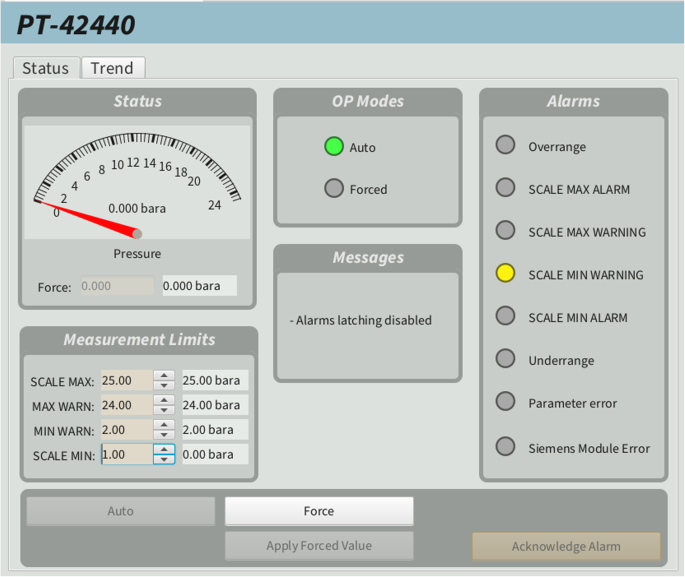Switch to the Trend tab
This screenshot has height=577, width=685.
(112, 68)
